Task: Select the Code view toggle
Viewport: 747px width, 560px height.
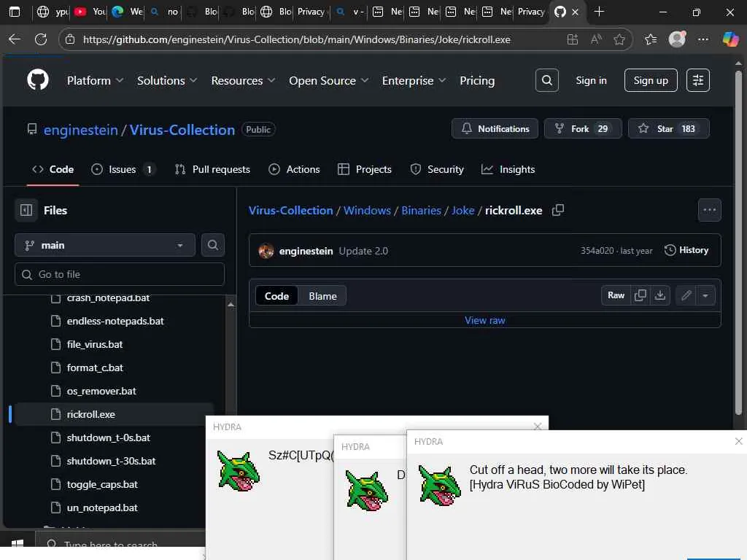Action: click(276, 296)
